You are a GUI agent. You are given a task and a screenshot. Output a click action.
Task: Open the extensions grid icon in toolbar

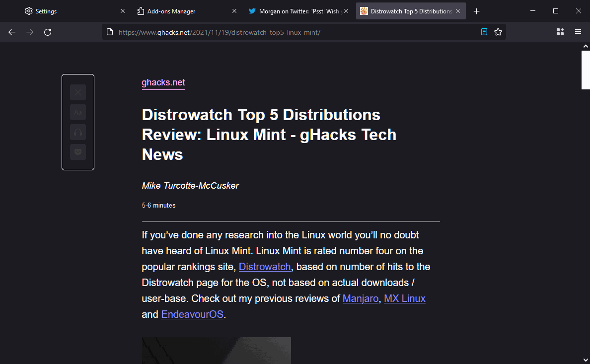point(560,32)
